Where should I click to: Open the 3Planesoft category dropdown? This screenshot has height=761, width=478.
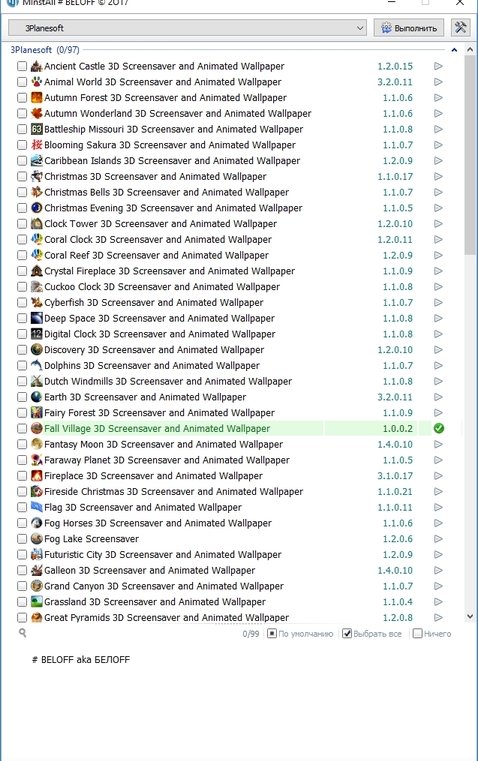(187, 28)
